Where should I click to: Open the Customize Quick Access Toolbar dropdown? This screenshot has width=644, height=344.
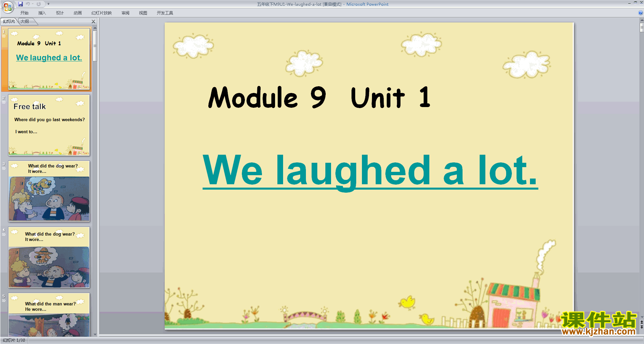coord(48,4)
